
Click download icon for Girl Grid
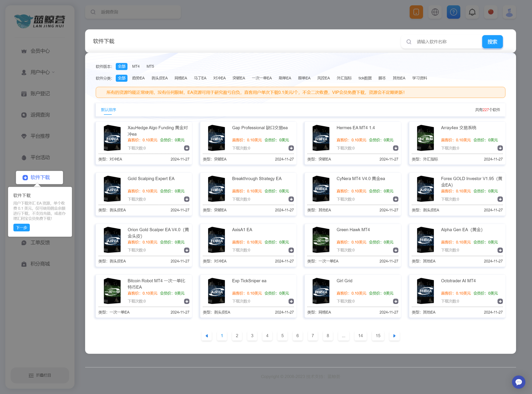pos(395,301)
